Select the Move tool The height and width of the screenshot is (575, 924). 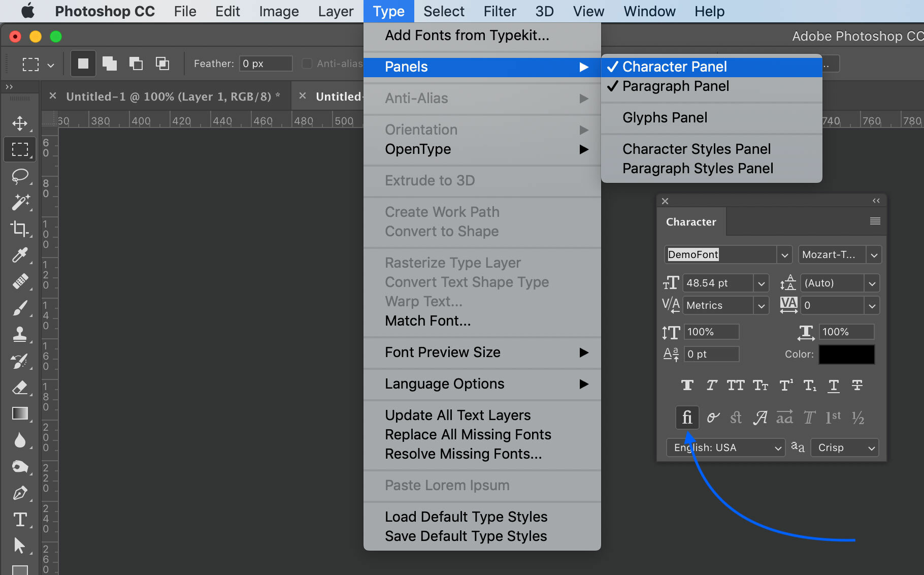20,123
